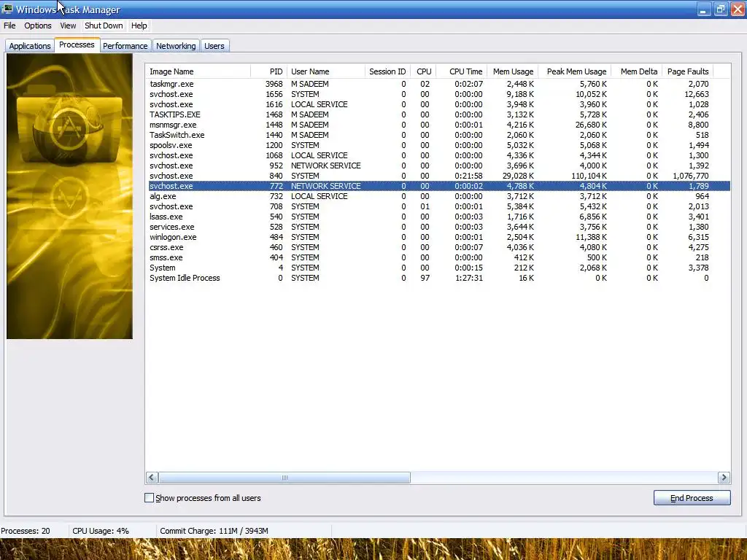The image size is (747, 560).
Task: Select the System process with PID 4
Action: (x=438, y=268)
